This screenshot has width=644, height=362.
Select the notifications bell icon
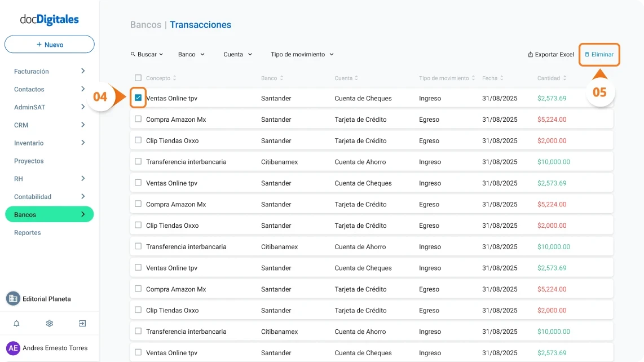(16, 323)
